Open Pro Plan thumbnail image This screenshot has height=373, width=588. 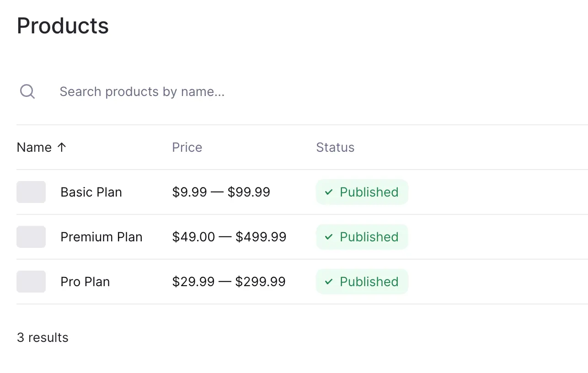tap(31, 282)
